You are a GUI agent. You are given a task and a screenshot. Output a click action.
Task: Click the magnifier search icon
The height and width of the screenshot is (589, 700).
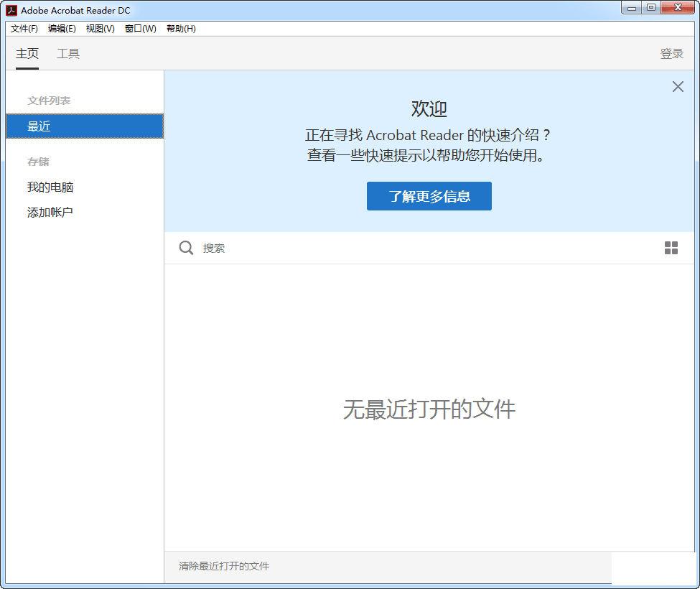coord(186,248)
